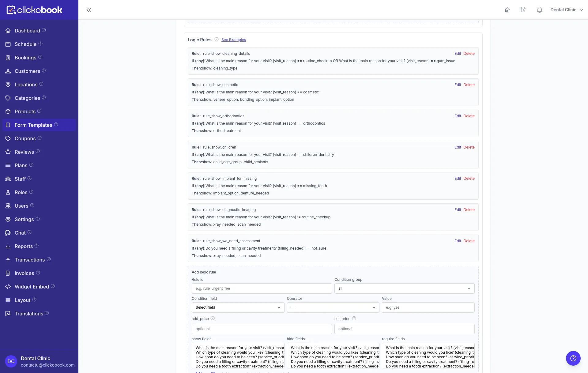Click the Chat bubble icon in sidebar
588x373 pixels.
(8, 233)
